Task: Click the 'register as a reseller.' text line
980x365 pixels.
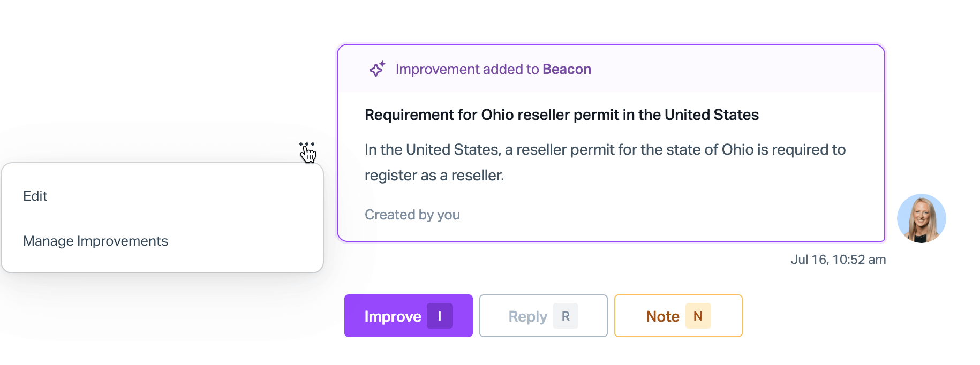Action: click(x=434, y=176)
